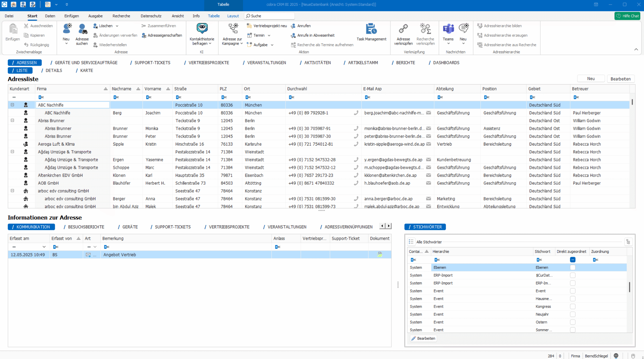Check the box in Event Kongress row
The height and width of the screenshot is (359, 644).
[573, 306]
